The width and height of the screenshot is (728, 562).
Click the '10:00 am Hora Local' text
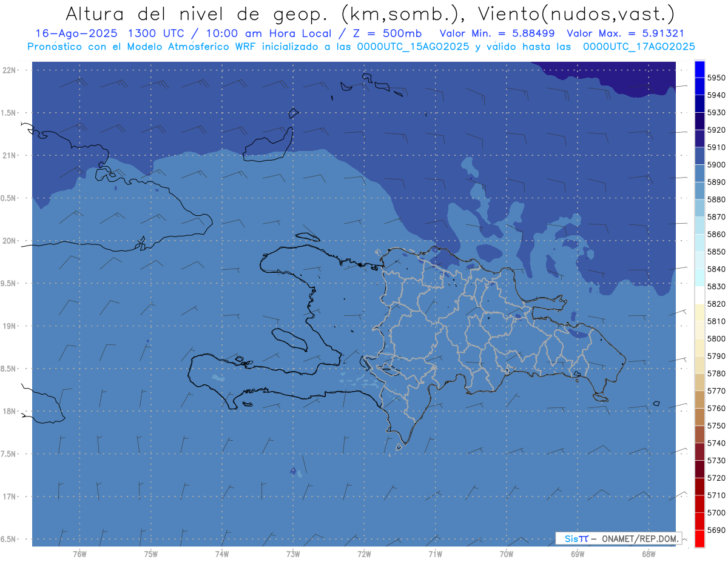click(269, 34)
